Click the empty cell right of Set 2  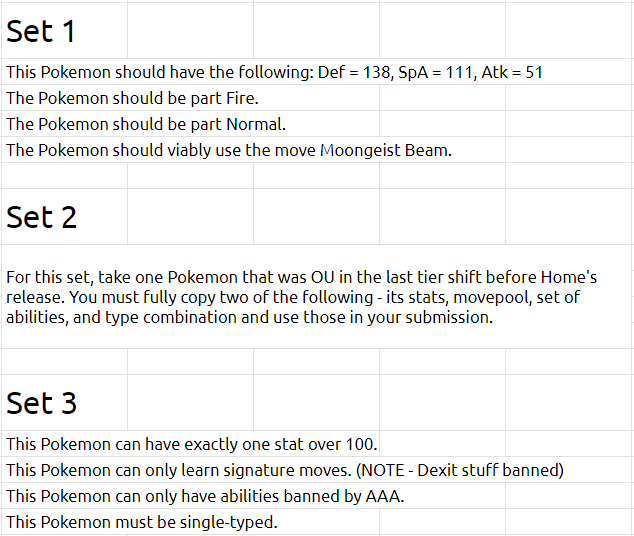point(190,217)
